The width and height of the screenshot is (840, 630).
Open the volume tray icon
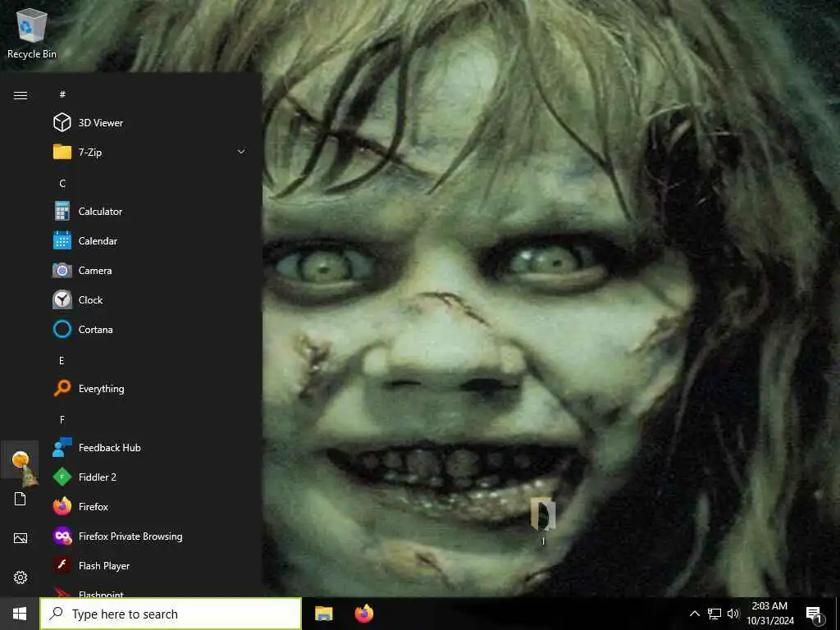point(733,614)
